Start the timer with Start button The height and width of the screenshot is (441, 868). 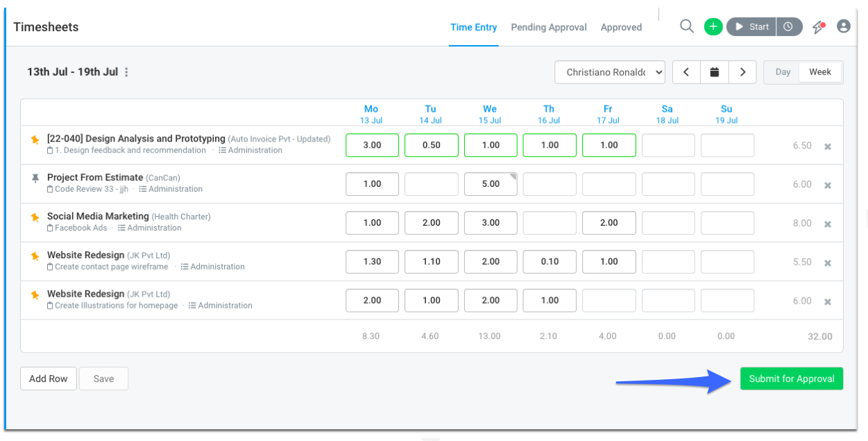(751, 26)
